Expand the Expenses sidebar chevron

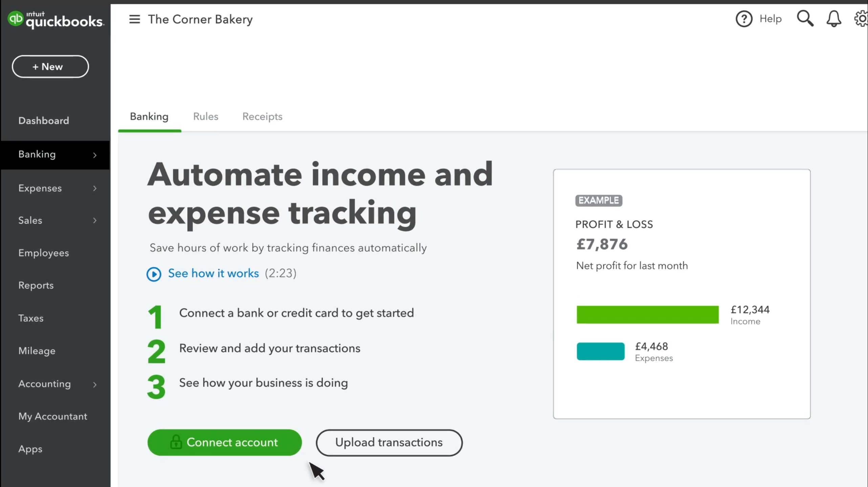95,189
